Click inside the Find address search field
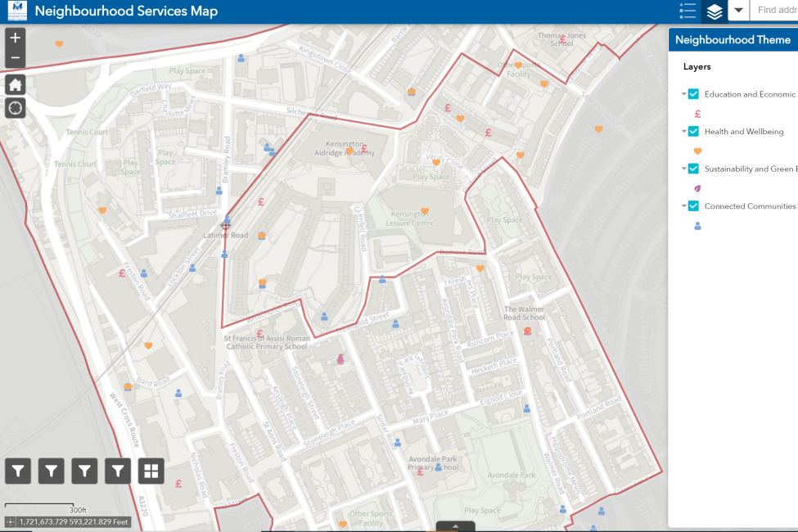 coord(778,11)
